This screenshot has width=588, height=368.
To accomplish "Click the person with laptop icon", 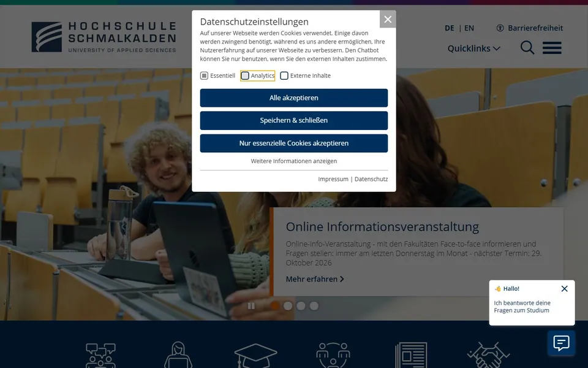I will [178, 355].
